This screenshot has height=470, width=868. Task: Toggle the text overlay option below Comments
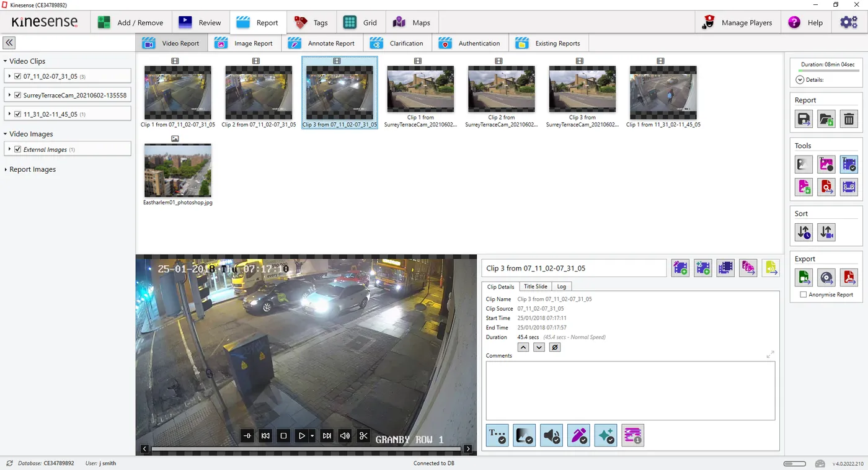click(497, 435)
